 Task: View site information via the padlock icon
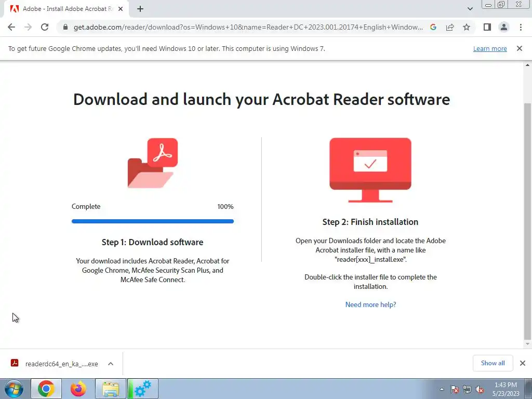point(65,27)
